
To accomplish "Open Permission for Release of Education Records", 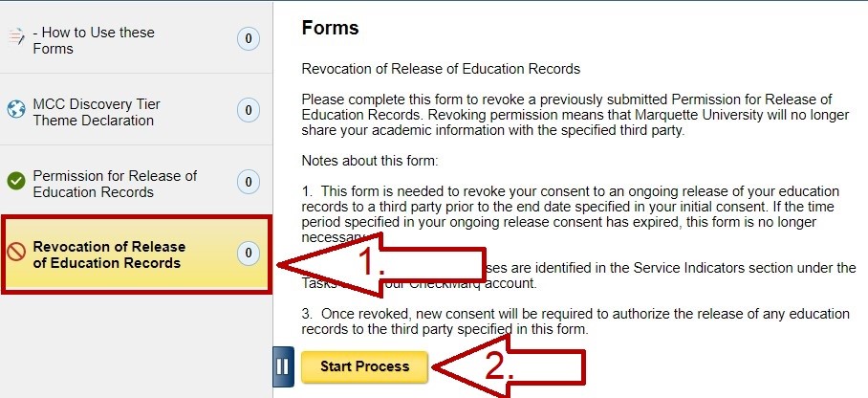I will pyautogui.click(x=115, y=184).
